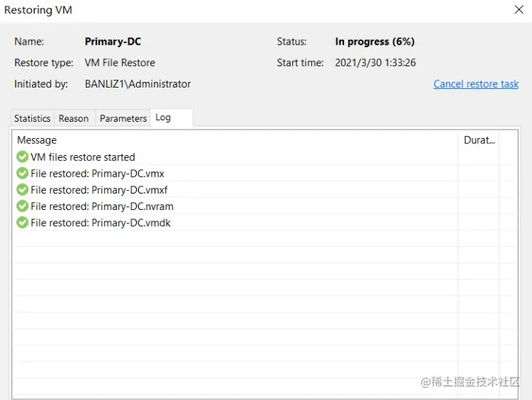Image resolution: width=532 pixels, height=400 pixels.
Task: View the Parameters tab
Action: tap(123, 118)
